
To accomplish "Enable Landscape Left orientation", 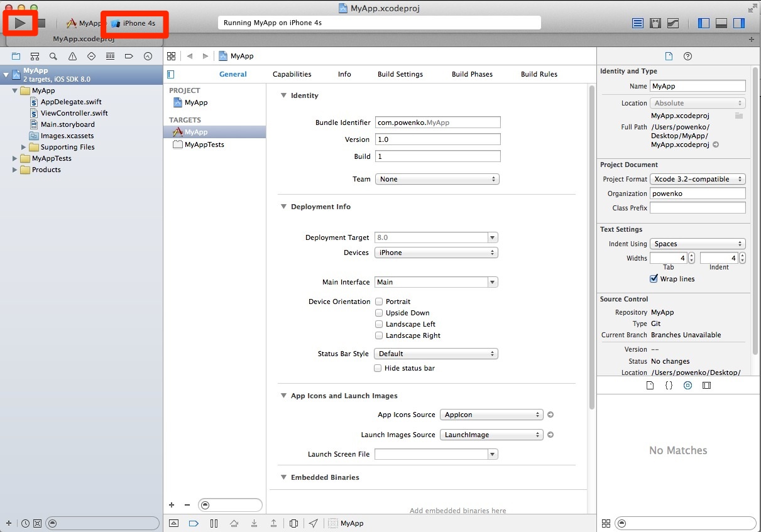I will tap(379, 324).
